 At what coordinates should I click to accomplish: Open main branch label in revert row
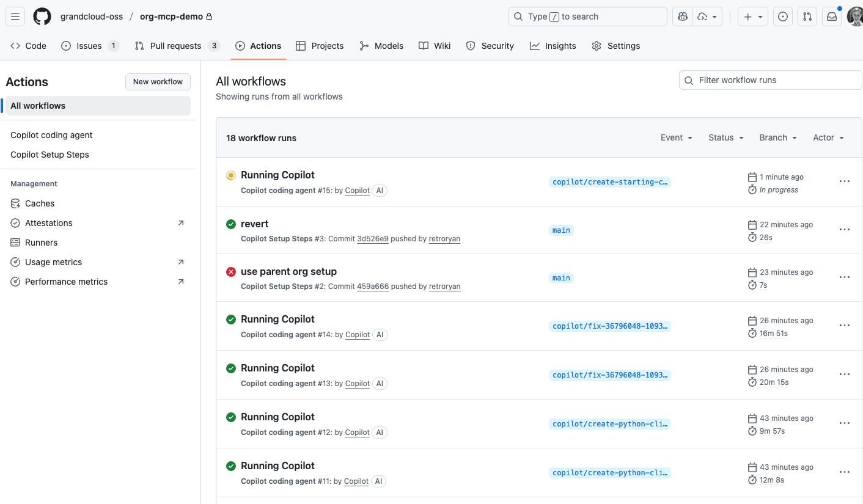[561, 230]
